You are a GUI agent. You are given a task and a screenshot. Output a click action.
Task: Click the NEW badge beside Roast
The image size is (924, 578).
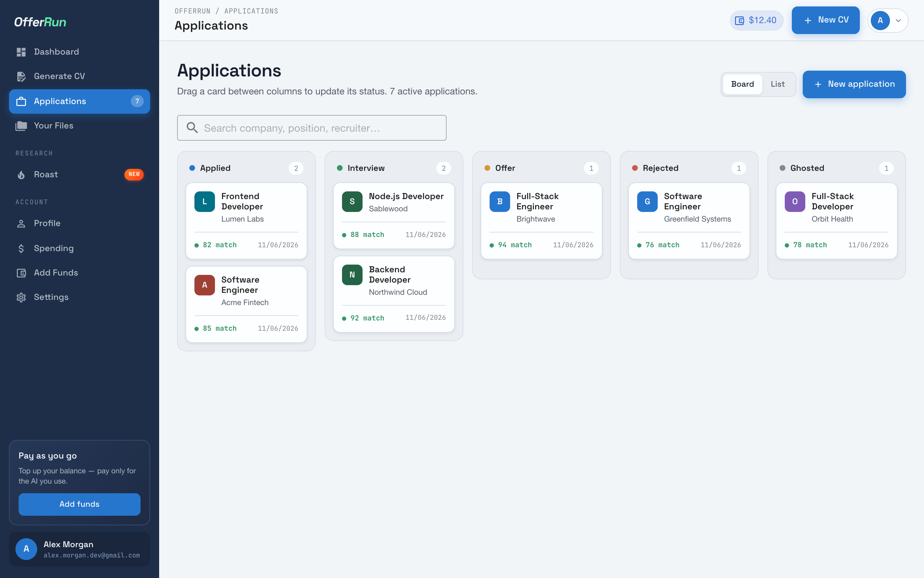click(x=134, y=174)
